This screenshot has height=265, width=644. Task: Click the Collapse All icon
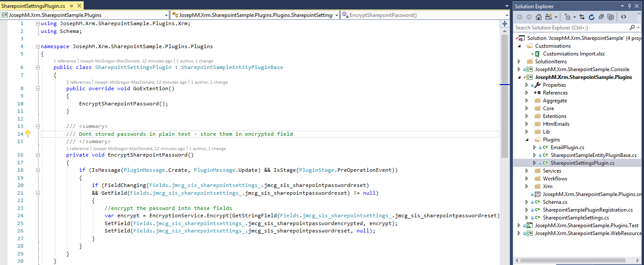(601, 17)
